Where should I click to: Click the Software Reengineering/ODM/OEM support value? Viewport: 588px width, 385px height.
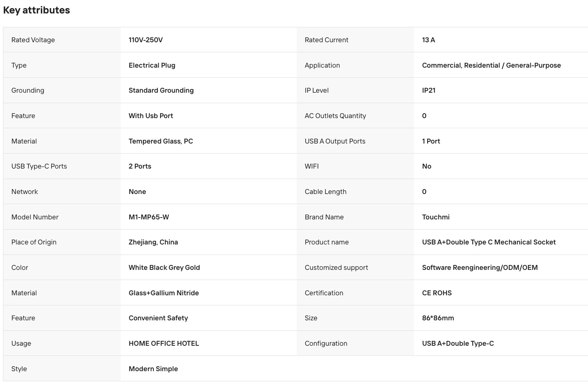coord(480,268)
